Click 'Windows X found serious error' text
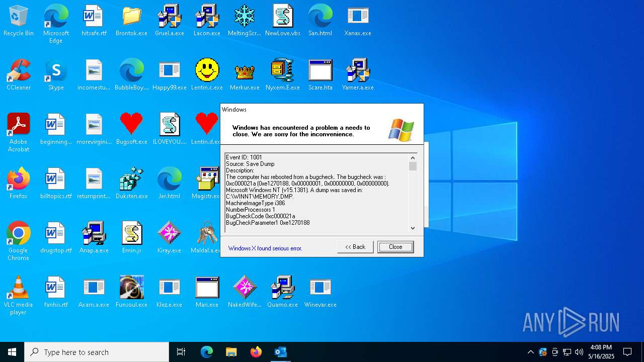Screen dimensions: 644x362 265,248
